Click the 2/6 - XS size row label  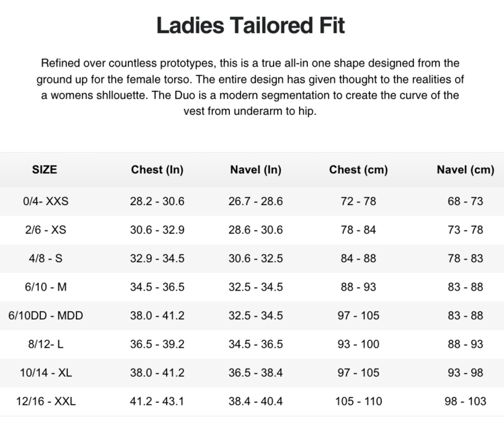coord(46,229)
